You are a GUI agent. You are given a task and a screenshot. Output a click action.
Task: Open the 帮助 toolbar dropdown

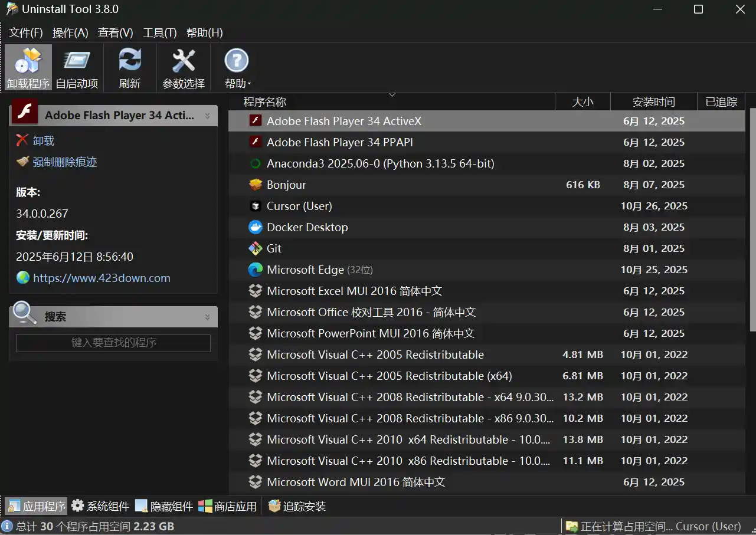[x=237, y=68]
